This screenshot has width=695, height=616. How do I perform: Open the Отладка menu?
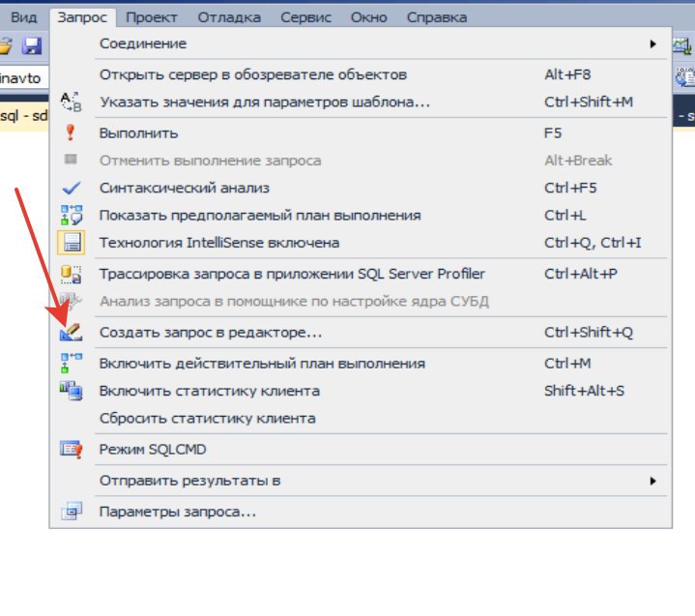tap(229, 17)
